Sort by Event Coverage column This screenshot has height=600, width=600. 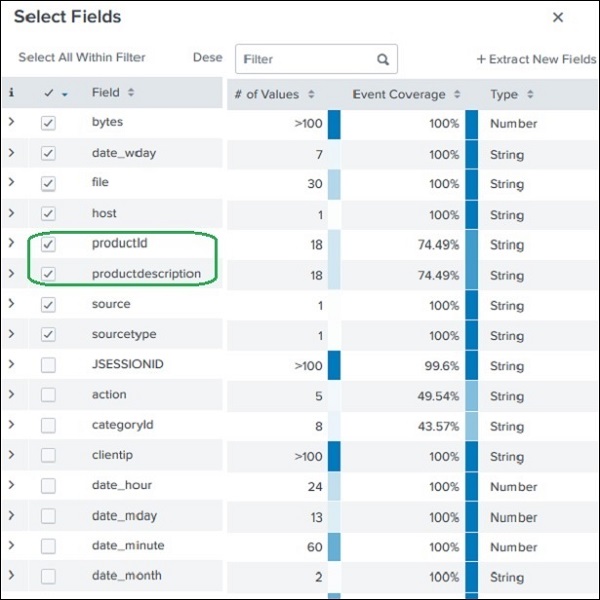[458, 94]
